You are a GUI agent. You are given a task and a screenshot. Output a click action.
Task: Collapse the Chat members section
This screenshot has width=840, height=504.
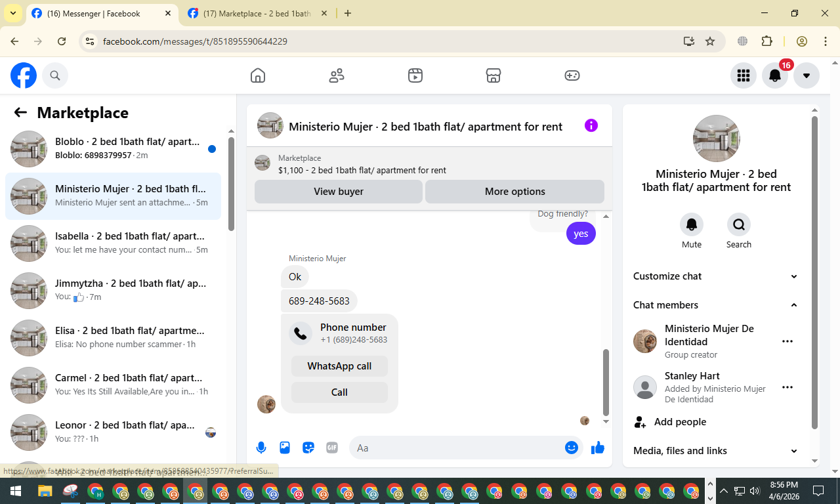(x=716, y=305)
